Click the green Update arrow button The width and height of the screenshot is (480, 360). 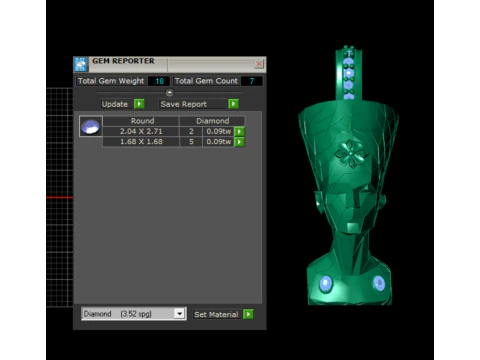point(139,104)
